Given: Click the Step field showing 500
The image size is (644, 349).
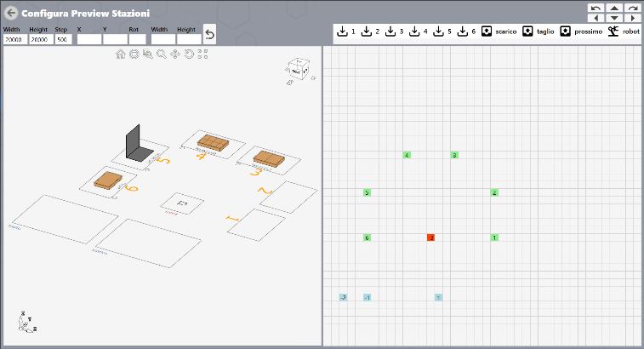Looking at the screenshot, I should (64, 39).
